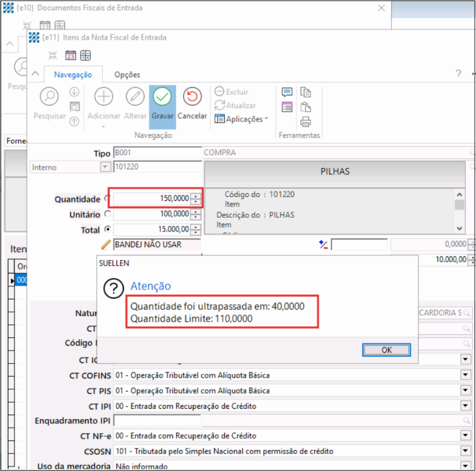Click the help question mark icon

point(459,73)
